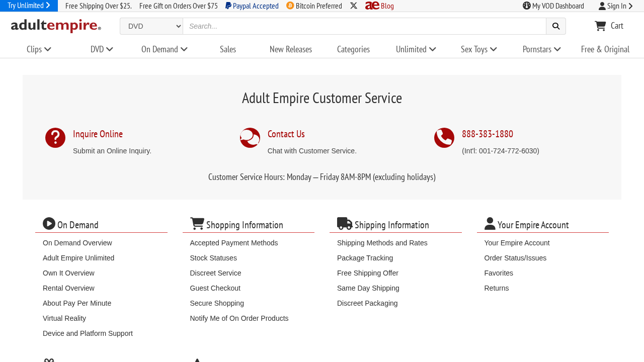
Task: Open Categories in the navigation
Action: 353,49
